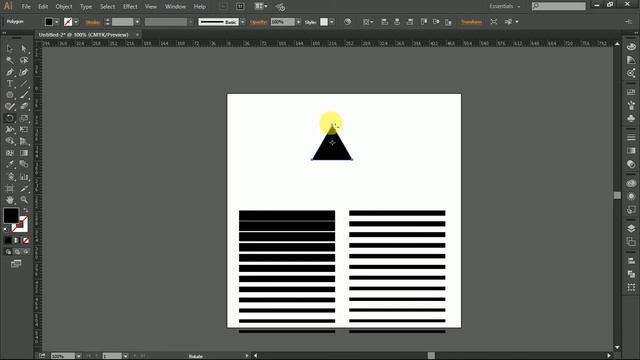
Task: Select the Shape Builder tool
Action: [x=10, y=141]
